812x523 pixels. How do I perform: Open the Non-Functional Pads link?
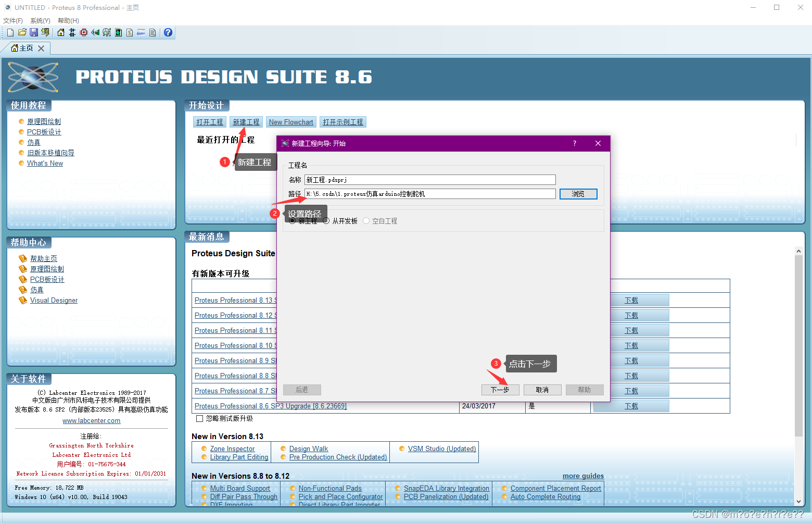pos(330,488)
